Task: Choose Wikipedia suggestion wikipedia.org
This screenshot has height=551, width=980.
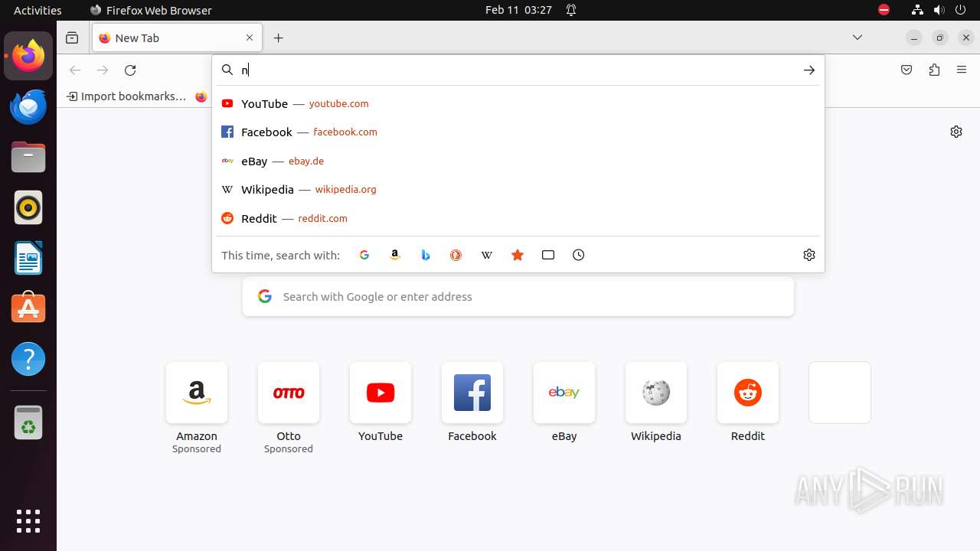Action: pos(518,189)
